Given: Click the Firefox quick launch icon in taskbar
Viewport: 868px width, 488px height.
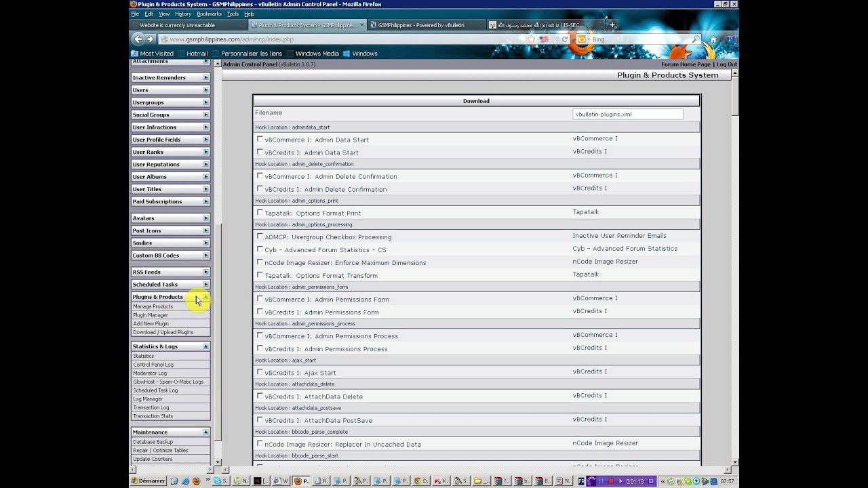Looking at the screenshot, I should [196, 481].
